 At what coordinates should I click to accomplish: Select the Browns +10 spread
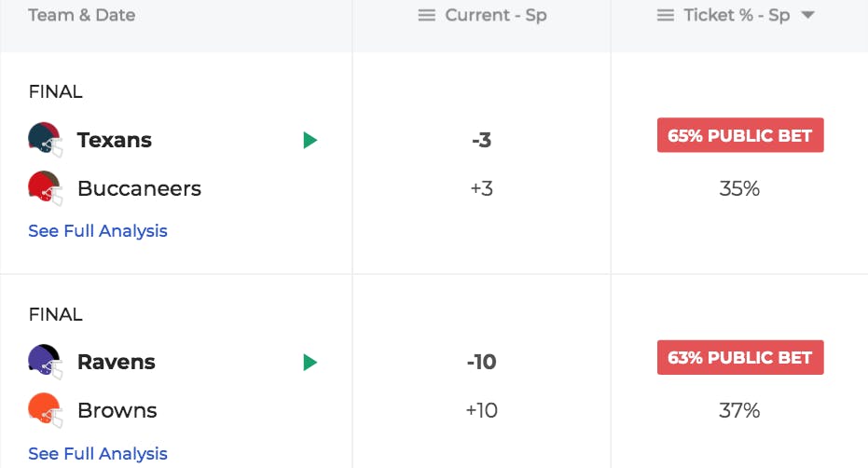tap(482, 410)
